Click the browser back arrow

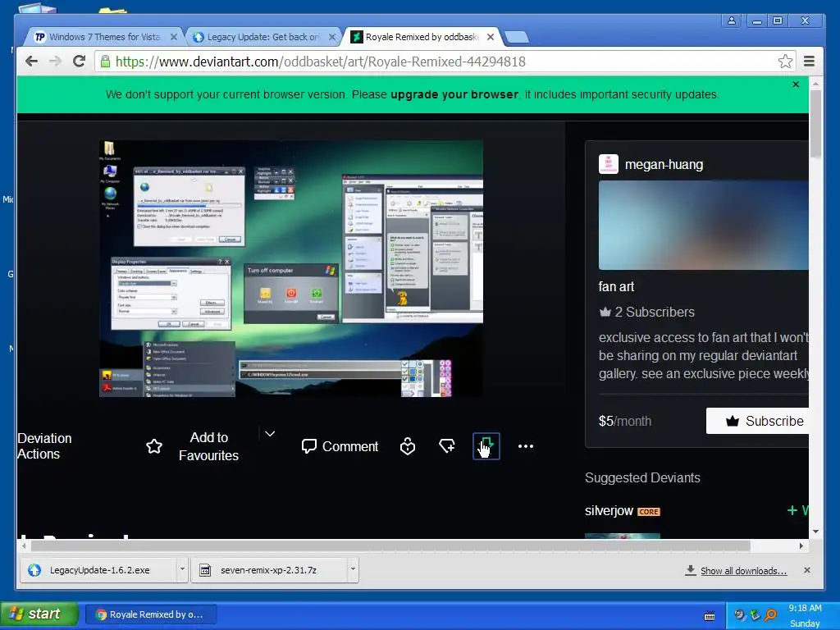coord(32,61)
